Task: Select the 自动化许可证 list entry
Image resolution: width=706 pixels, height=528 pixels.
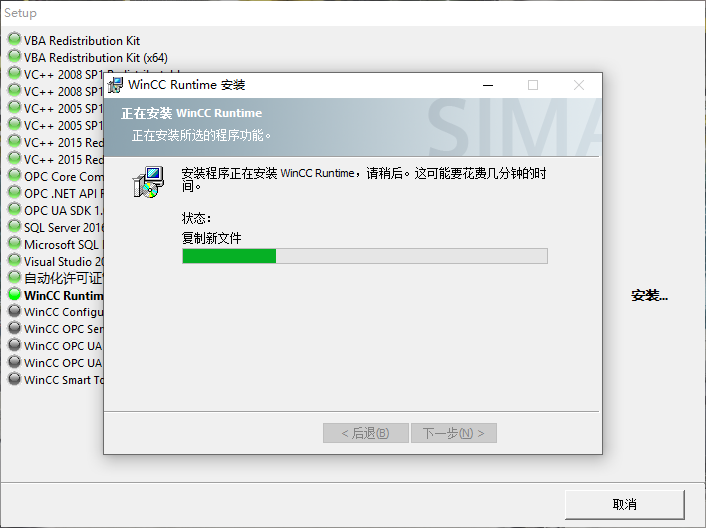Action: 63,279
